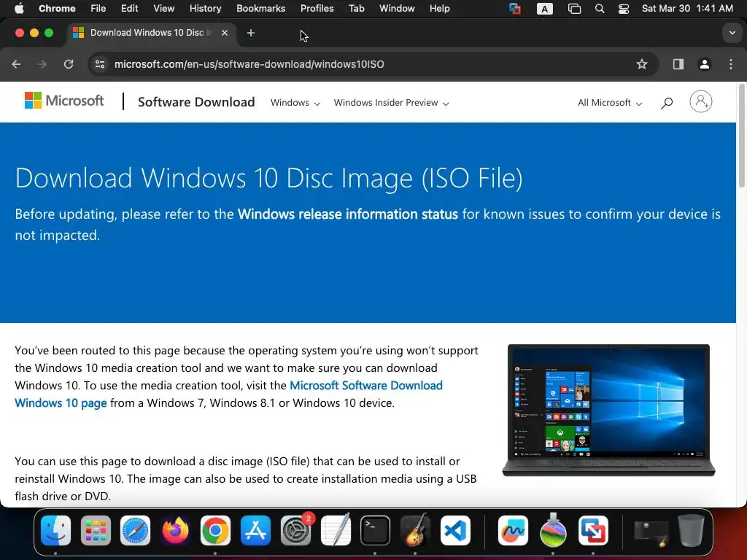This screenshot has width=747, height=560.
Task: Reload the page with the refresh icon
Action: (x=69, y=64)
